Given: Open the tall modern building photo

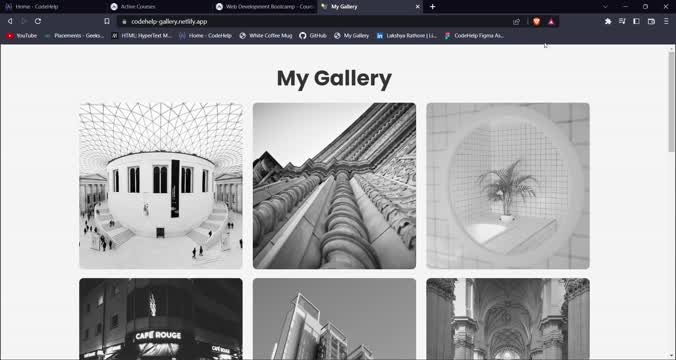Looking at the screenshot, I should pos(334,319).
